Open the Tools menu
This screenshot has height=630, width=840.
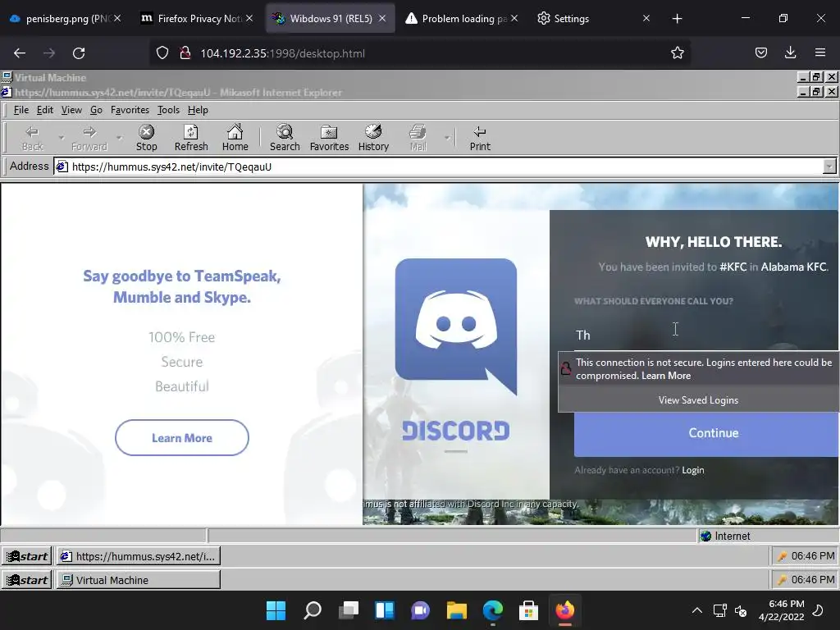click(168, 110)
